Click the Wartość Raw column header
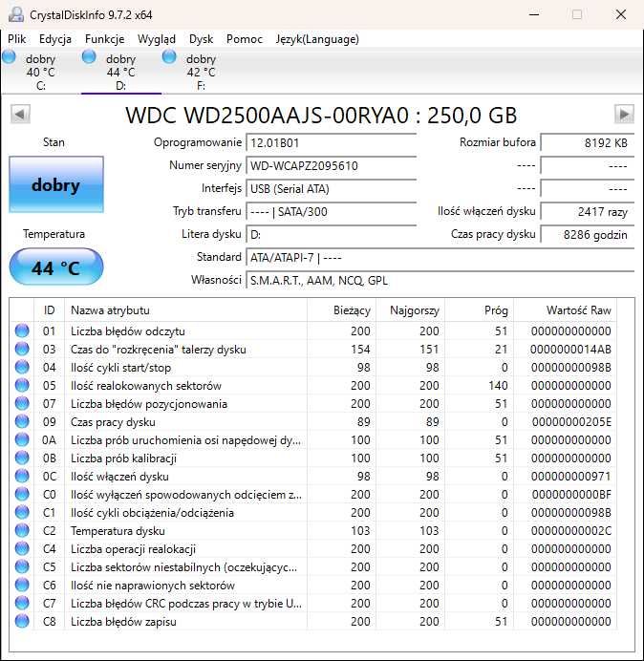The height and width of the screenshot is (661, 644). pyautogui.click(x=565, y=310)
